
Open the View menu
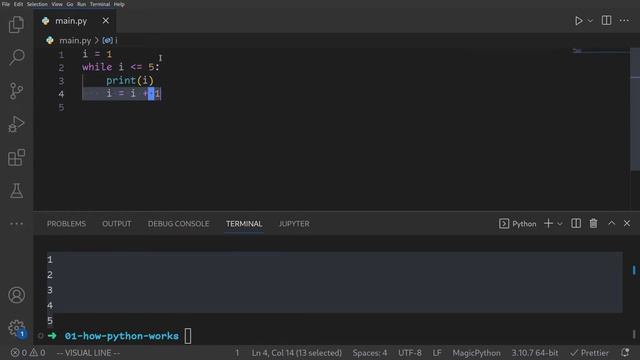click(57, 4)
